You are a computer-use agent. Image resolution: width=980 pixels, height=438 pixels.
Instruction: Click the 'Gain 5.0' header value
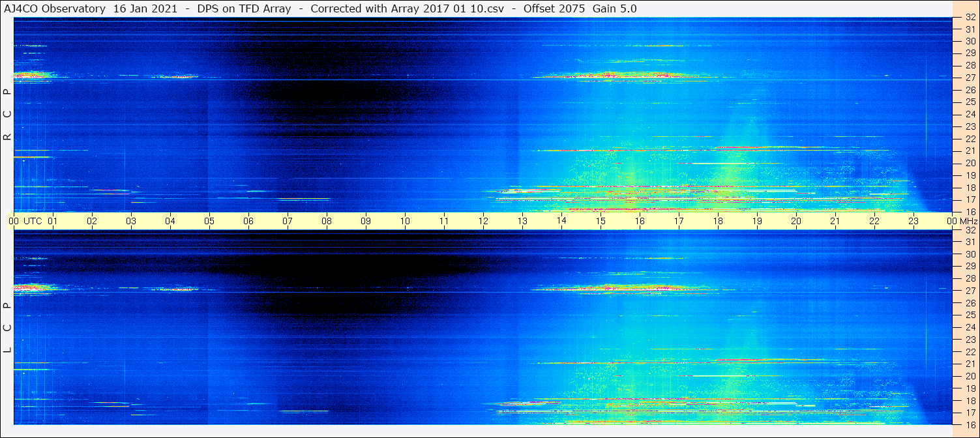click(614, 8)
